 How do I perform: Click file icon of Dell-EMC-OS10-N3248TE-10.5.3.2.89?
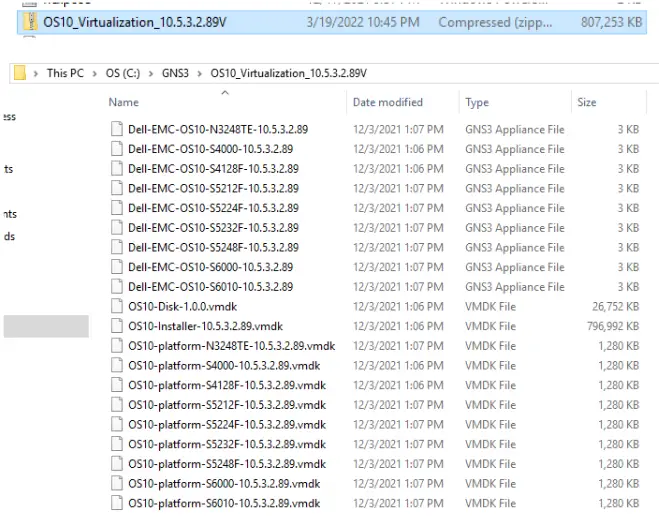(x=117, y=129)
